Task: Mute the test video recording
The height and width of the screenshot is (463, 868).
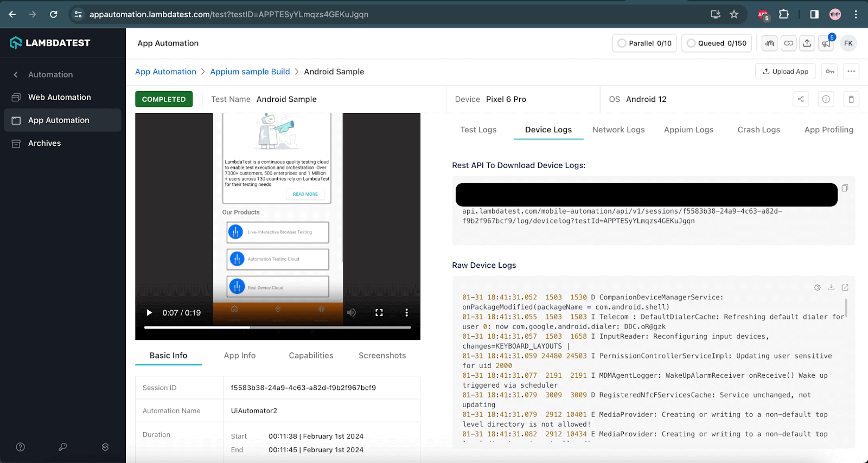Action: click(352, 313)
